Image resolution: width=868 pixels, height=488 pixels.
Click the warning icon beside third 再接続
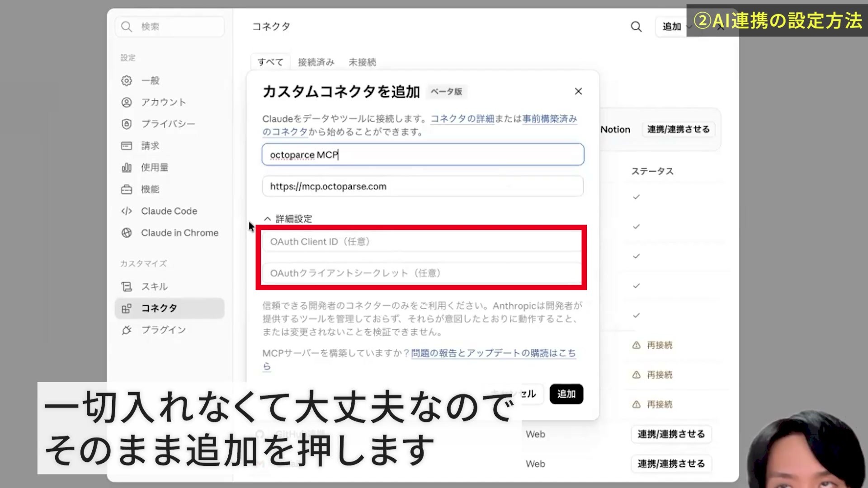(x=636, y=404)
